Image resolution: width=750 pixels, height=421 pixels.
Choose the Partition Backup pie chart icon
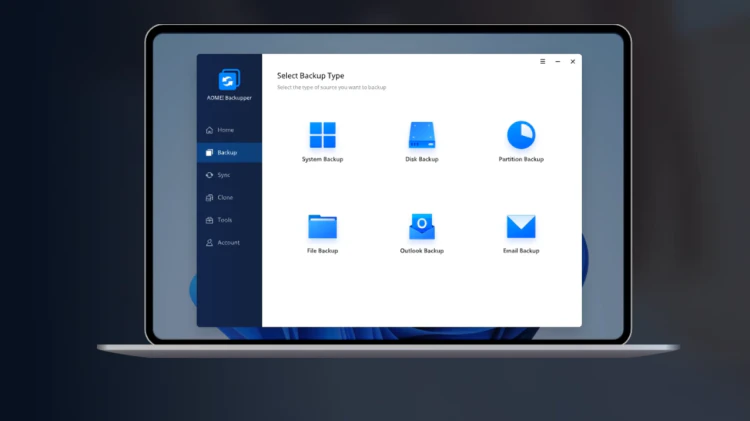click(521, 135)
